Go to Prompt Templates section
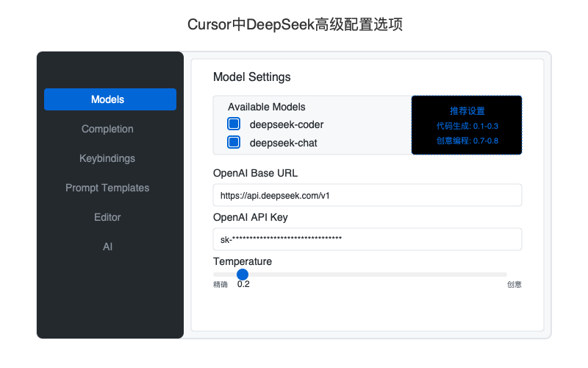 (x=107, y=188)
